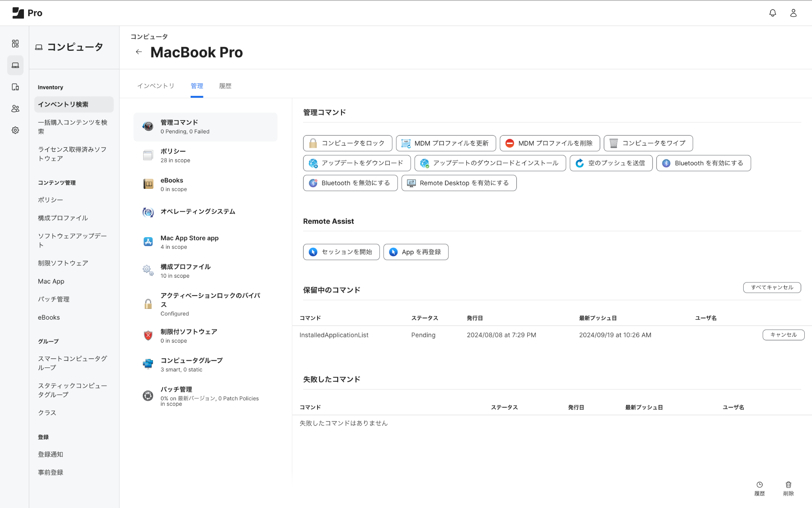Open the user account icon
Image resolution: width=812 pixels, height=508 pixels.
(x=793, y=13)
